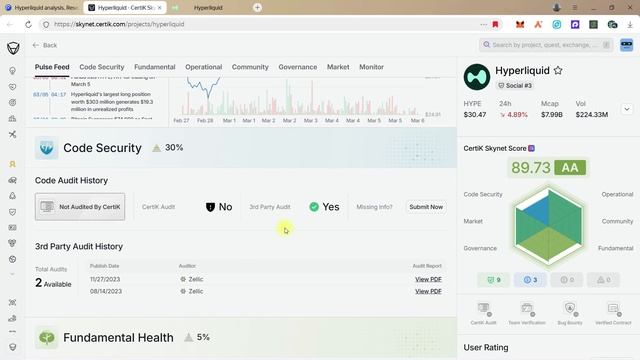
Task: Switch to the Hyperliquid analysis browser tab
Action: pos(42,7)
